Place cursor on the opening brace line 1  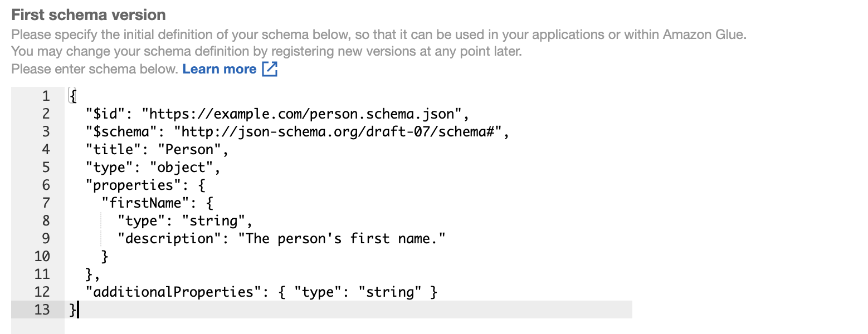(72, 96)
